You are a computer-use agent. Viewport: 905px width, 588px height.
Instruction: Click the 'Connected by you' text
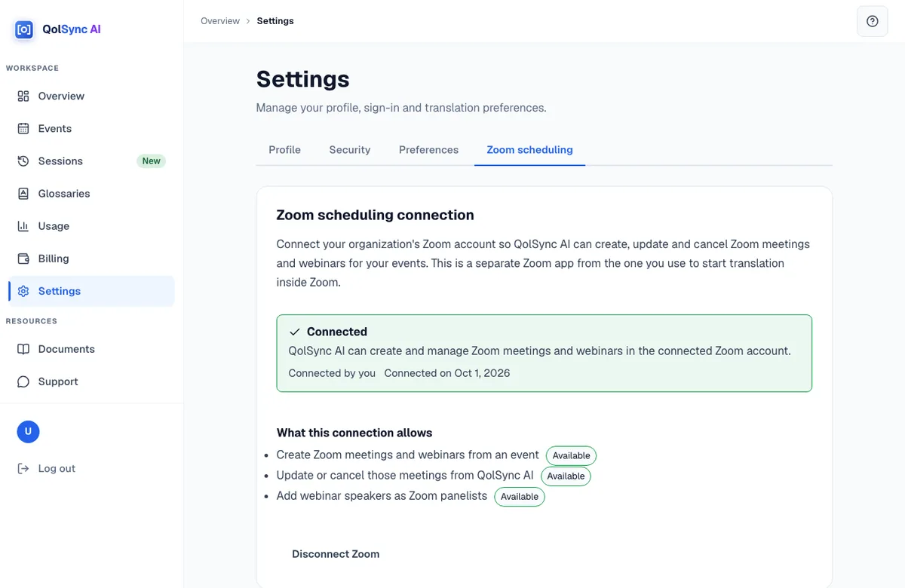(332, 373)
